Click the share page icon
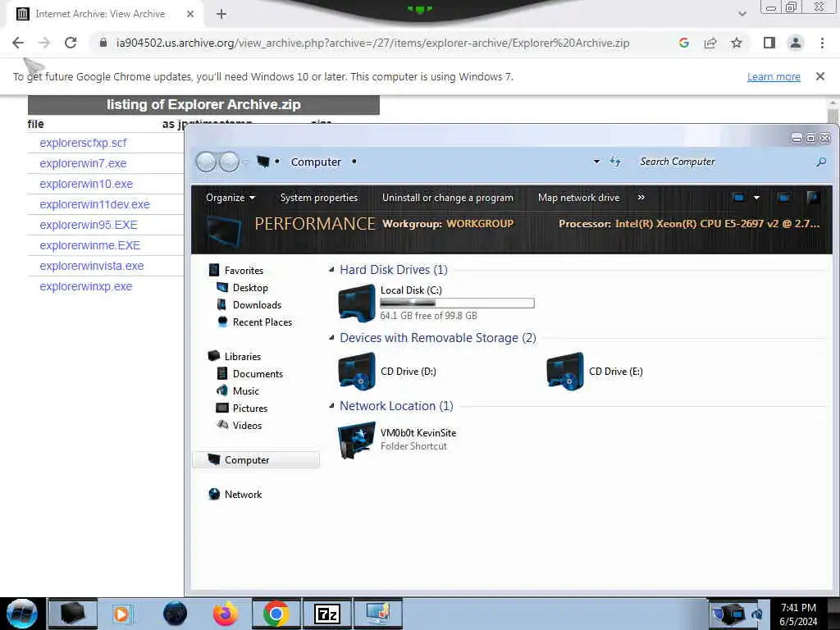 [x=710, y=43]
